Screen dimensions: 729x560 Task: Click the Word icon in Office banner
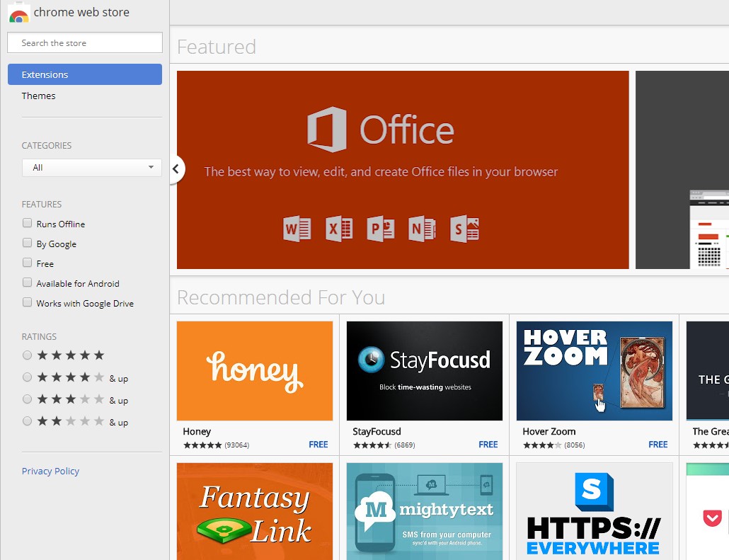coord(297,229)
